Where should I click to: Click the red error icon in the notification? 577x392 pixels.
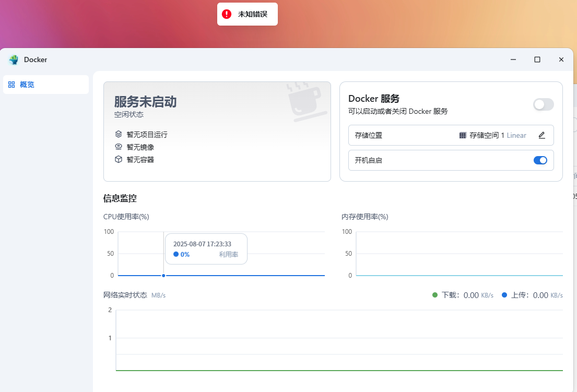tap(227, 14)
